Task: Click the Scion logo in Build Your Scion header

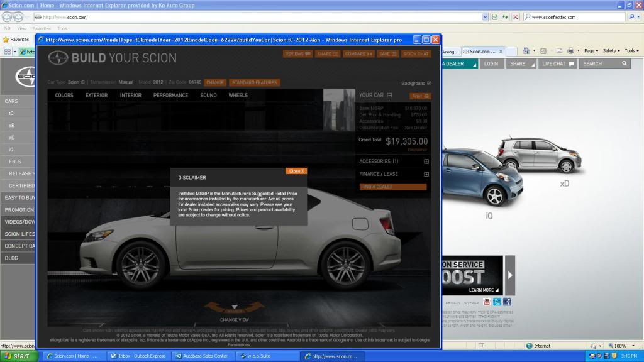Action: [58, 58]
